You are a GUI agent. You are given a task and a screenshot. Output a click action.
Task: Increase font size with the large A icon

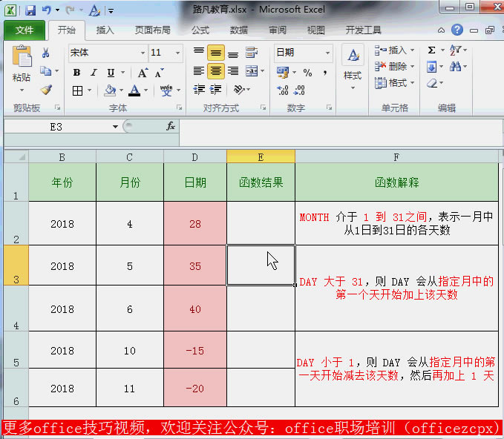pos(143,73)
